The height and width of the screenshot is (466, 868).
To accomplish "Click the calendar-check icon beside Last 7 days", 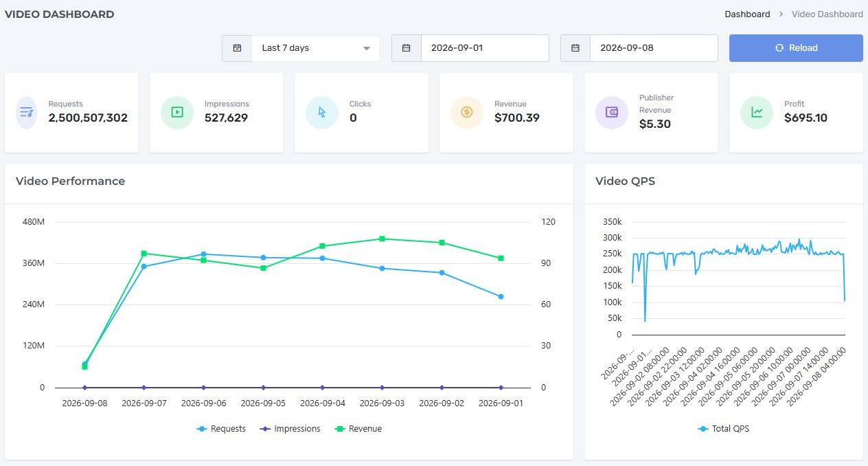I will (x=237, y=48).
